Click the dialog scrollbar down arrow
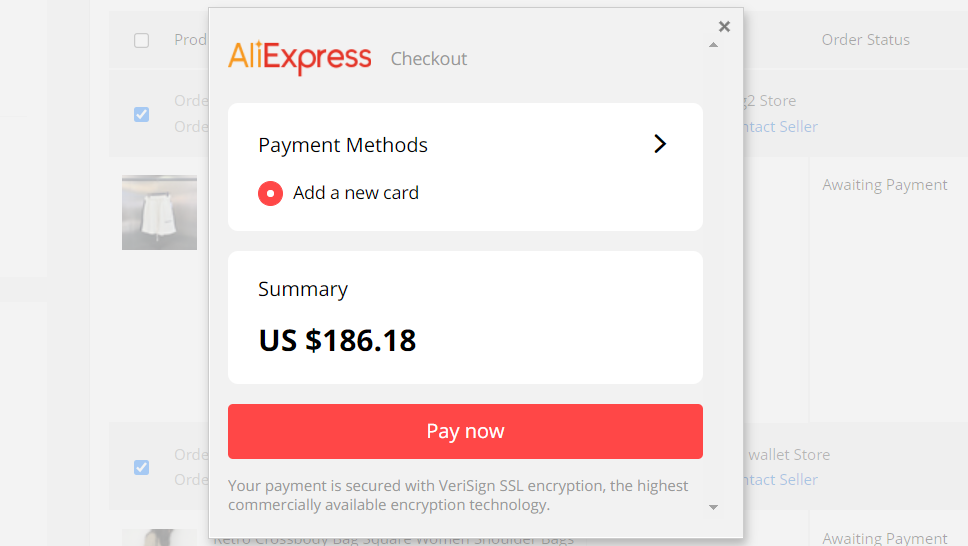The width and height of the screenshot is (968, 546). pos(713,507)
